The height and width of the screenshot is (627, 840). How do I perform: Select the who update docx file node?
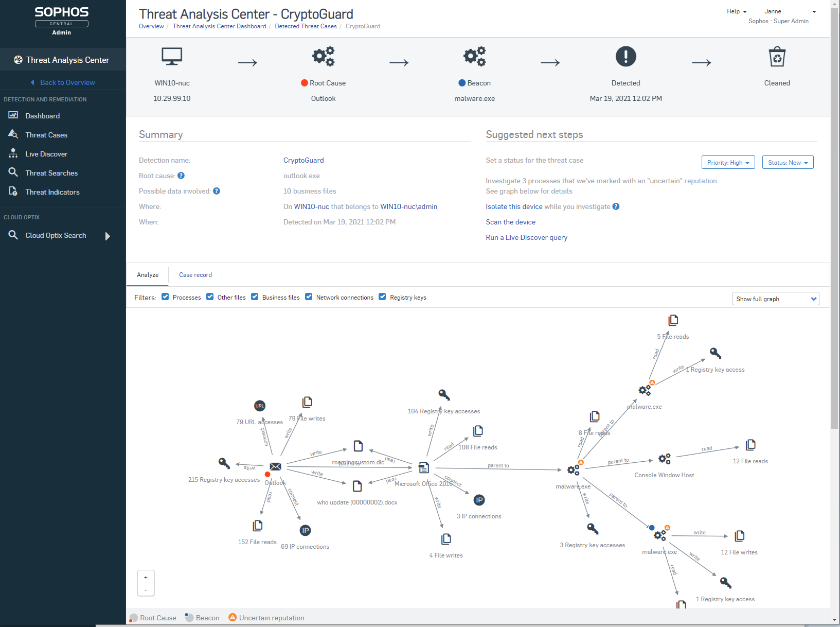coord(358,486)
